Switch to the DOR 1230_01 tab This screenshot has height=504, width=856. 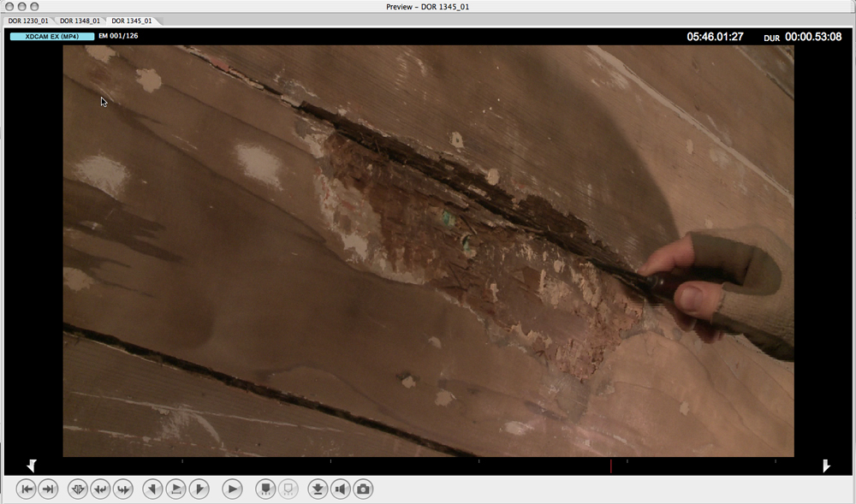pyautogui.click(x=28, y=21)
